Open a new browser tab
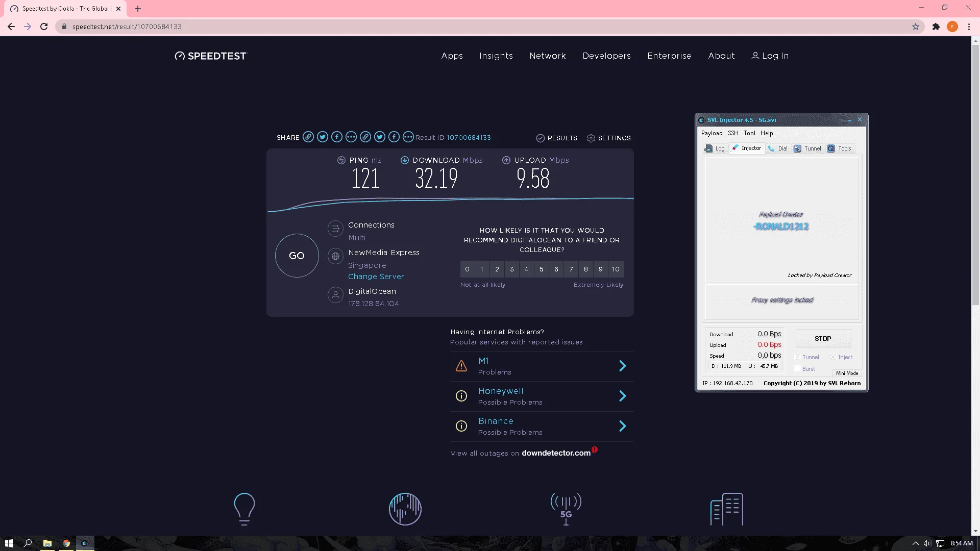The height and width of the screenshot is (551, 980). 138,9
